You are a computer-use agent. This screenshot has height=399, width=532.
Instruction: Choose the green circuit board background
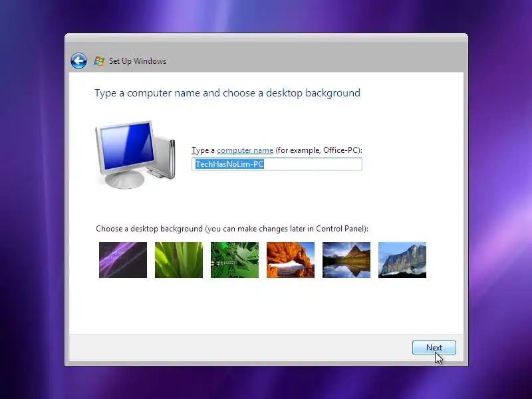[x=235, y=260]
